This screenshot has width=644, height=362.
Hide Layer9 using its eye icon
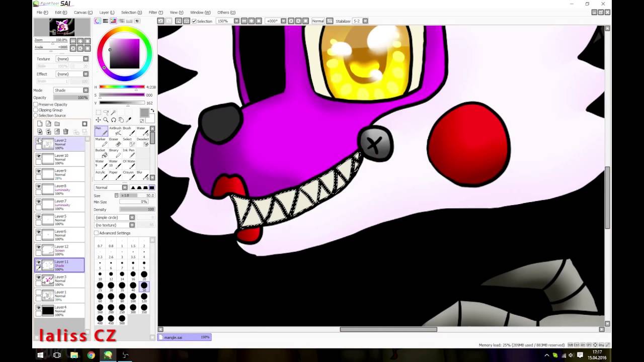[39, 171]
